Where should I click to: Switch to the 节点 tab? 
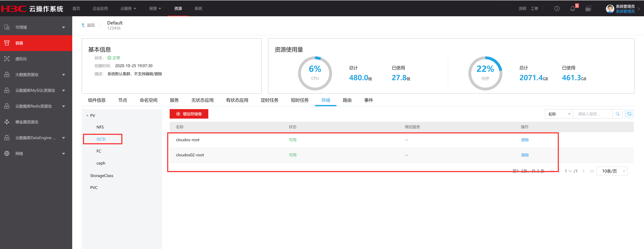(123, 100)
